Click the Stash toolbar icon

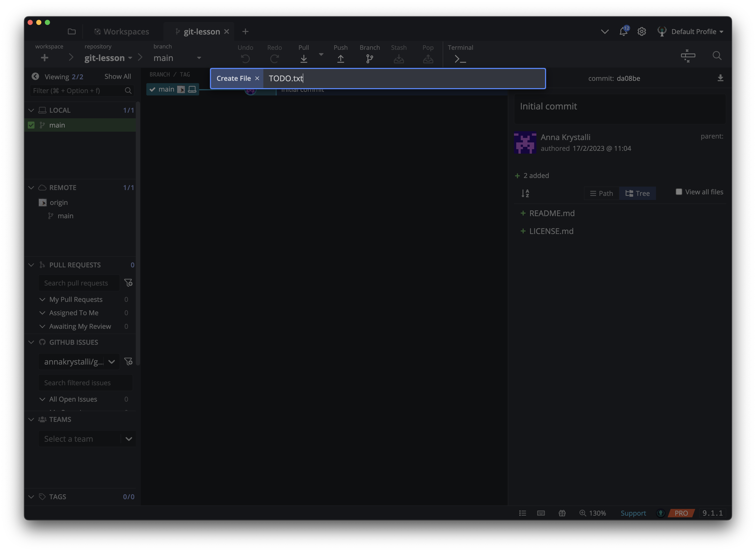click(399, 59)
